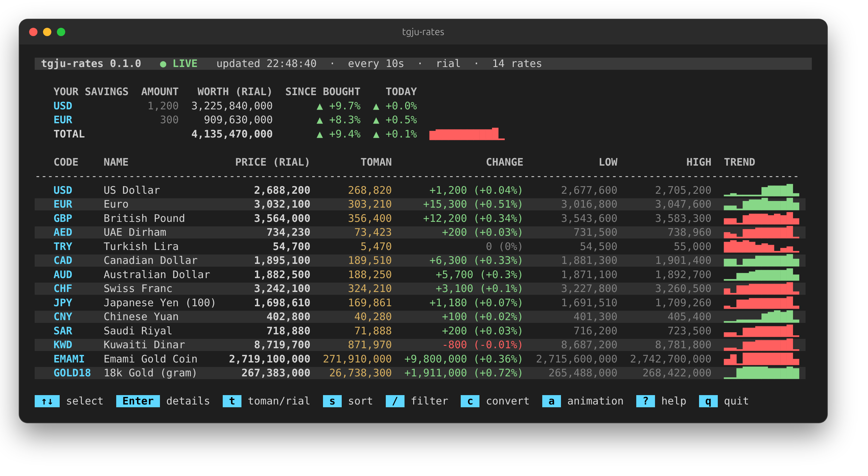Select the CNY Chinese Yuan row

point(420,317)
